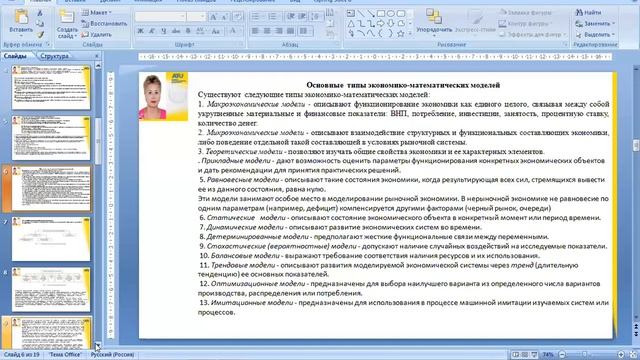The image size is (640, 360).
Task: Click the 74% zoom level
Action: point(548,355)
